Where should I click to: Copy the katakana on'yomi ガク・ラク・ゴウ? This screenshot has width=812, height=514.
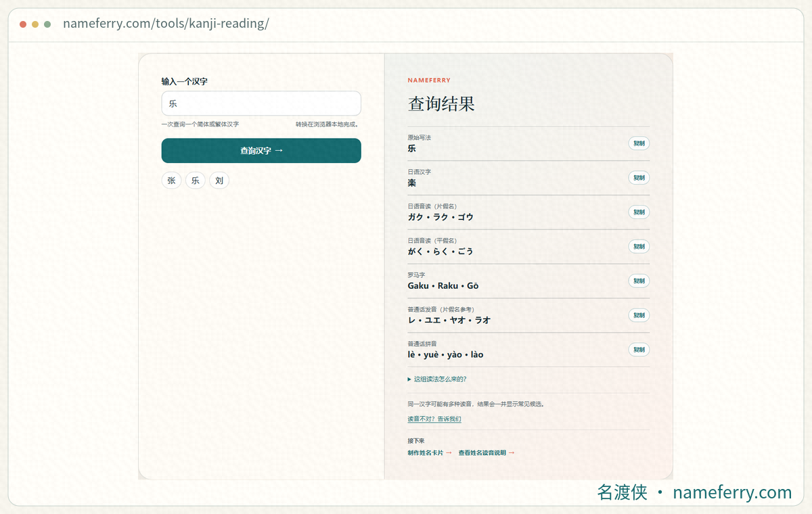tap(639, 212)
